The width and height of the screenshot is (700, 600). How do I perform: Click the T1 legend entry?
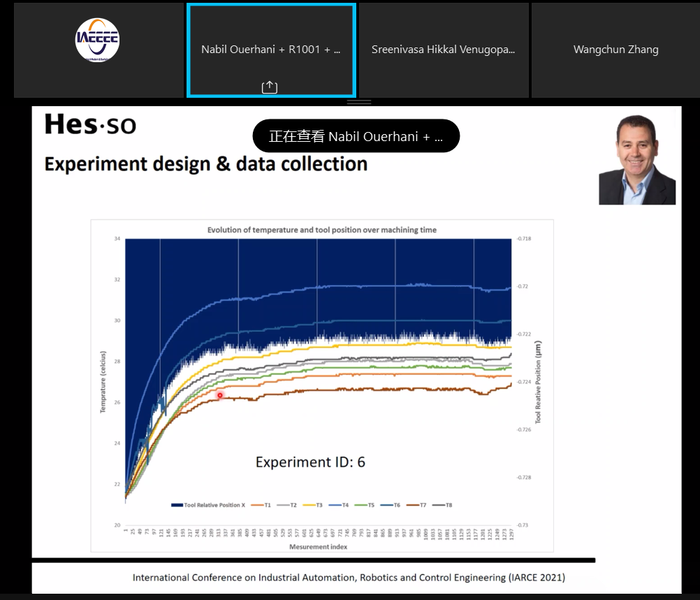pos(263,505)
